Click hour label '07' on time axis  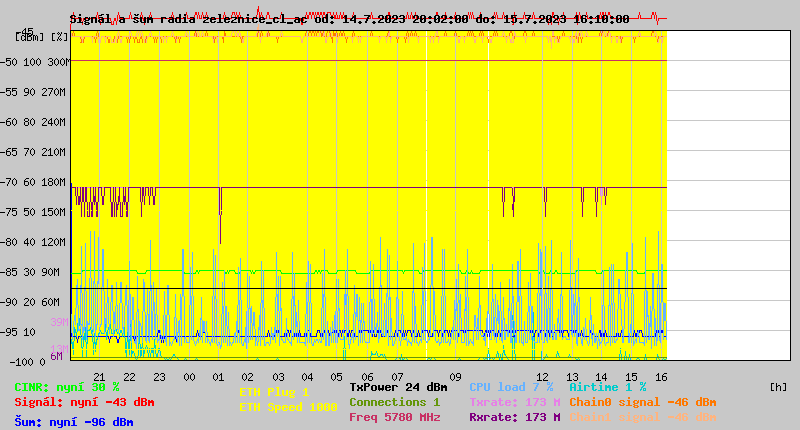point(397,377)
